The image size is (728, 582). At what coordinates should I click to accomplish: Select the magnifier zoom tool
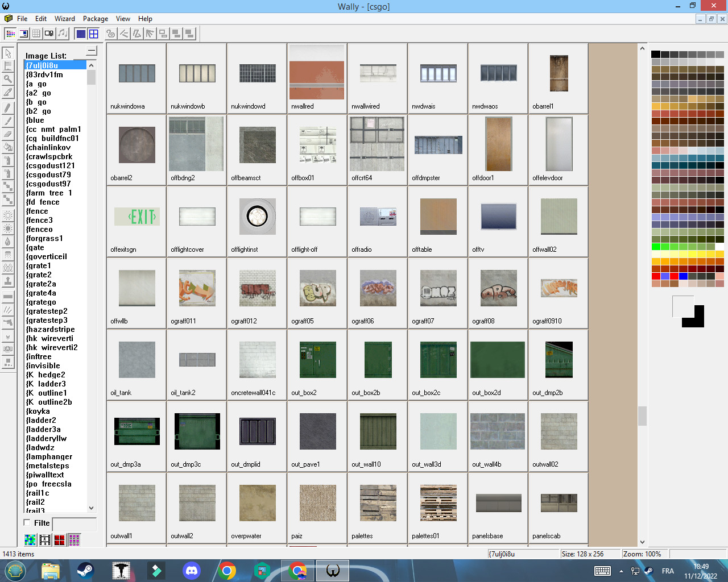tap(8, 79)
